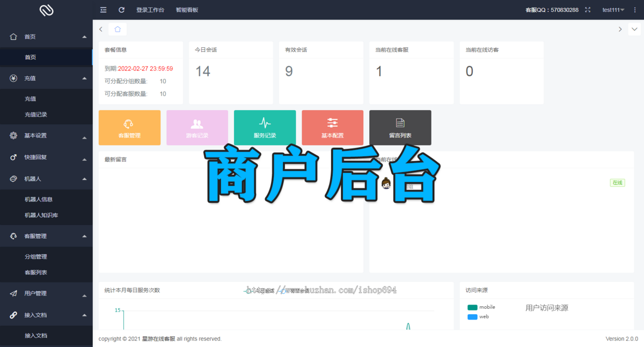Image resolution: width=644 pixels, height=347 pixels.
Task: Open the refresh icon in the top toolbar
Action: click(x=122, y=9)
